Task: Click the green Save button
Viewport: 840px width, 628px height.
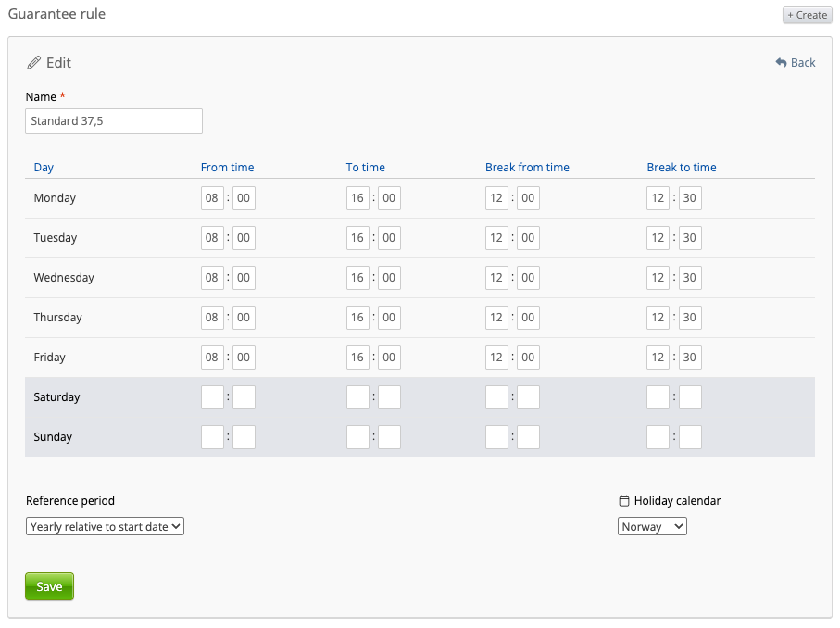Action: coord(49,586)
